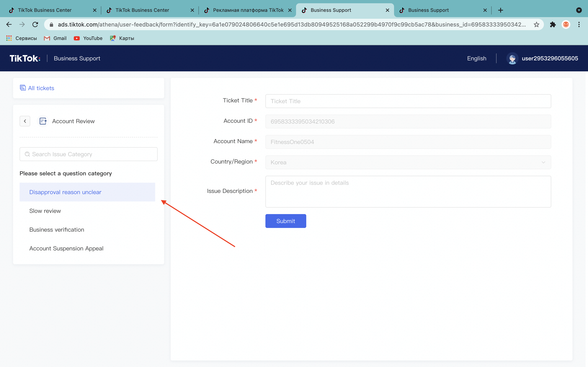Click the All tickets list icon

click(23, 88)
